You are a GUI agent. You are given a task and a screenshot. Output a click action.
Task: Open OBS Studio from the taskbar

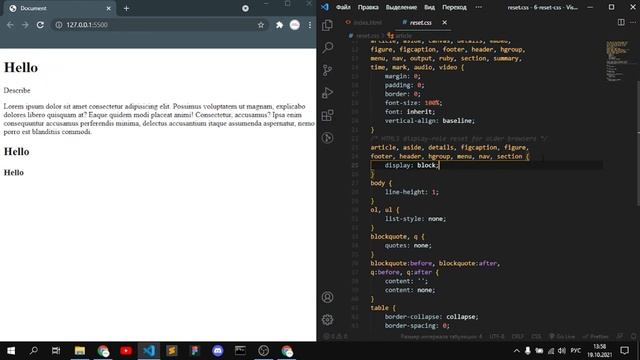pos(263,351)
